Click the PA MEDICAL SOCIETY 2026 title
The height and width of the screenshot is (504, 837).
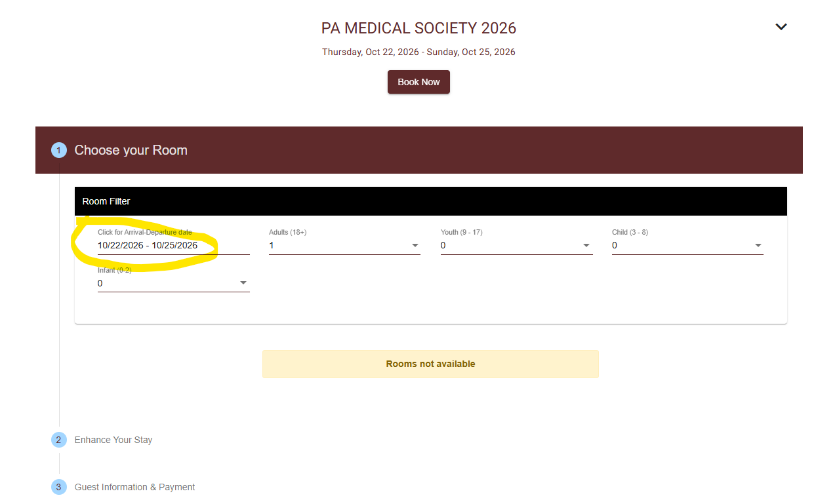(x=418, y=28)
